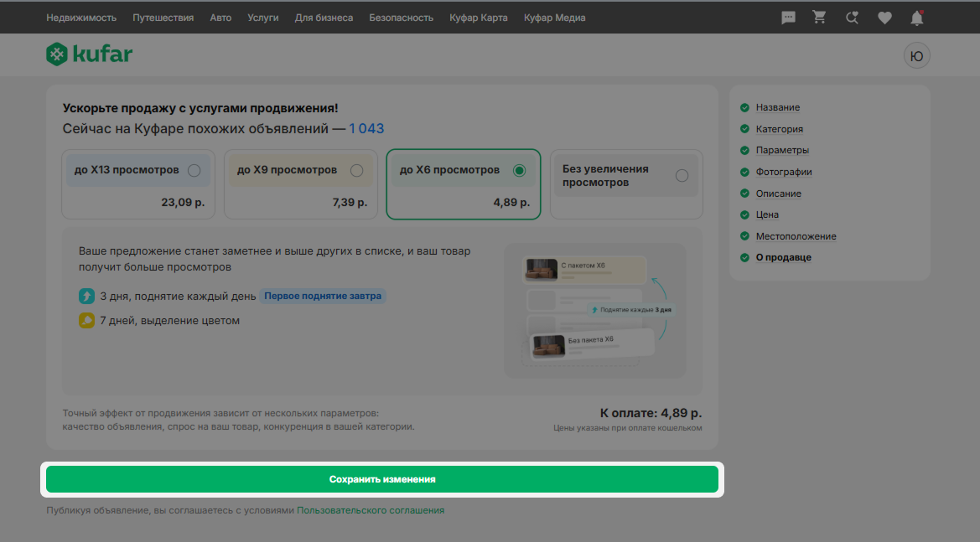This screenshot has height=542, width=980.
Task: Click the 7,39 р. price
Action: point(350,203)
